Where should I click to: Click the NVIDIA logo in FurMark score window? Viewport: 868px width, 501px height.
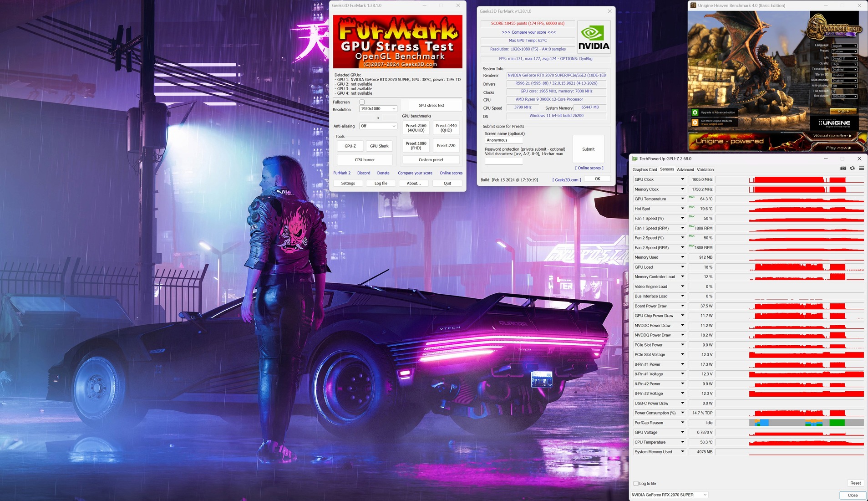(594, 37)
